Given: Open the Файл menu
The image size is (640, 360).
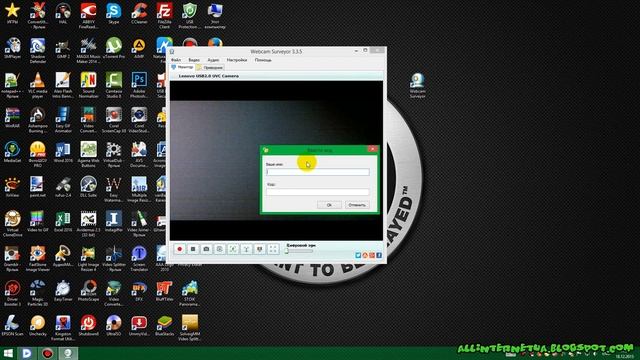Looking at the screenshot, I should [x=176, y=60].
